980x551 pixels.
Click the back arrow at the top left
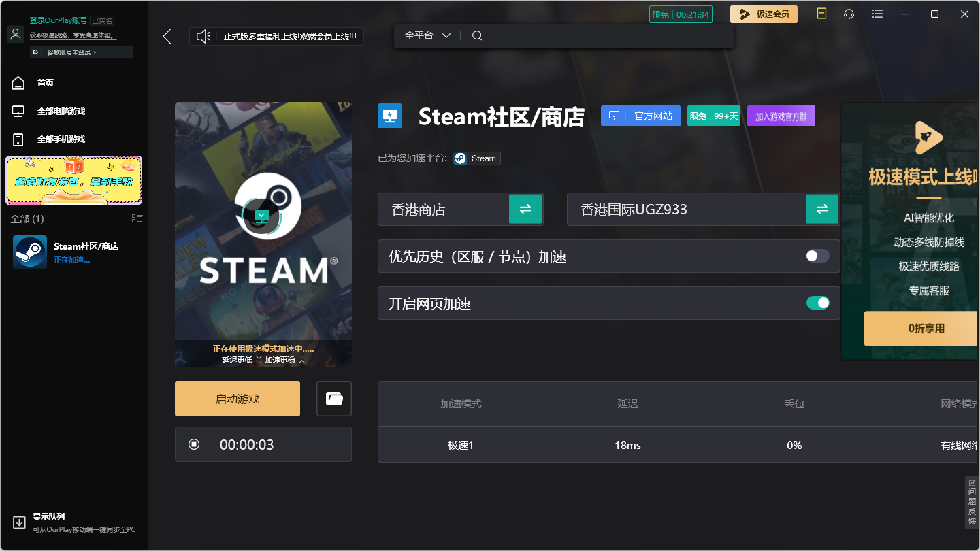click(x=167, y=36)
